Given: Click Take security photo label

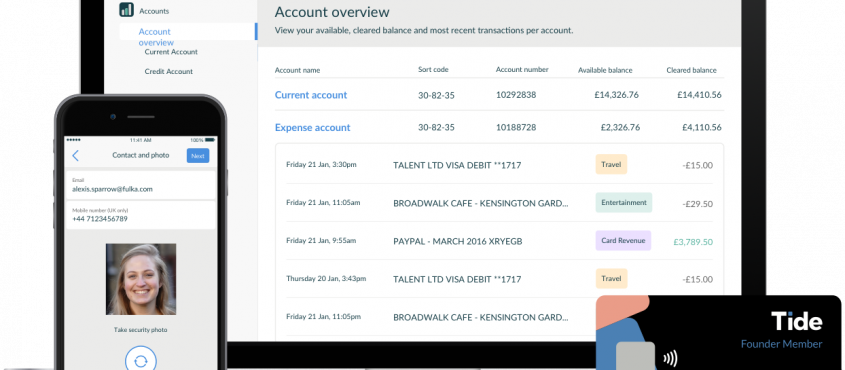Looking at the screenshot, I should (141, 330).
